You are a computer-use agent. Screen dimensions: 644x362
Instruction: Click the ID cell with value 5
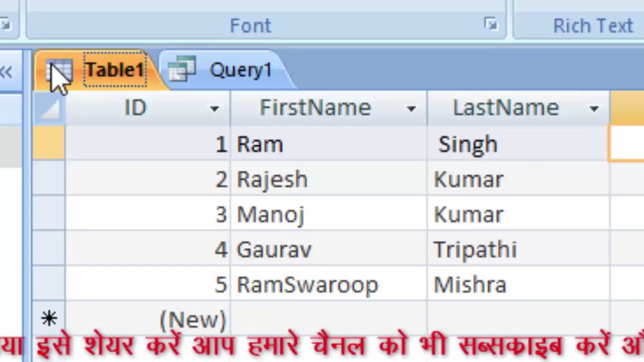tap(148, 284)
